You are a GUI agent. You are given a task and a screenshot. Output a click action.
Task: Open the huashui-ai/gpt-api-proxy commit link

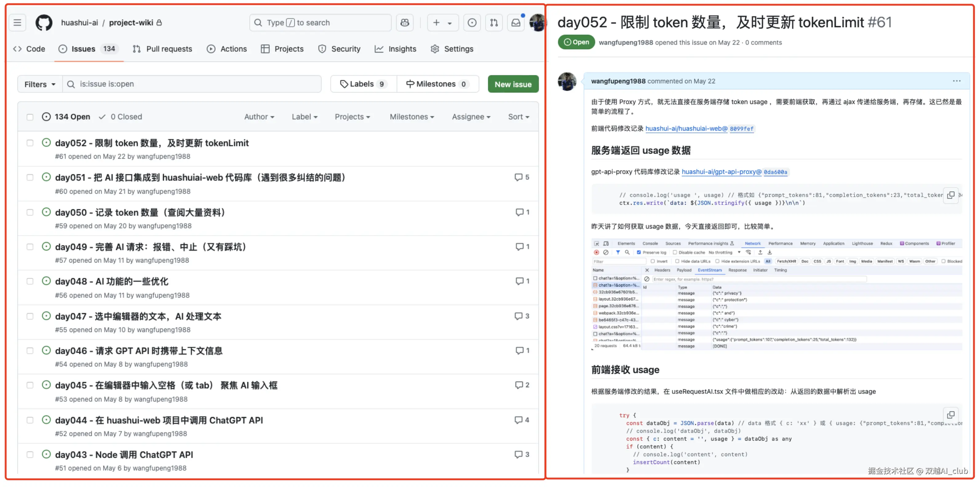pos(721,172)
